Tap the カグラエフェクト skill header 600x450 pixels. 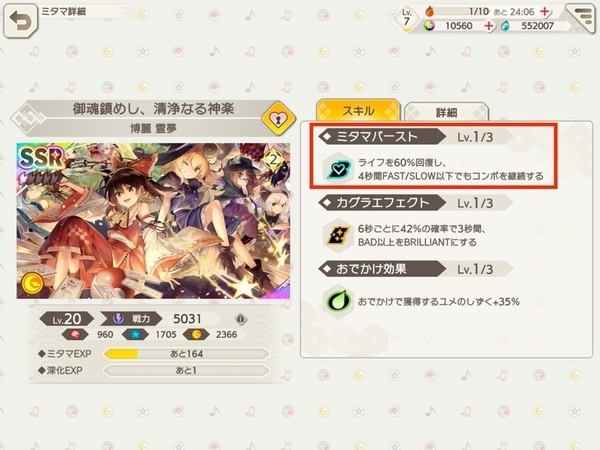[x=415, y=203]
